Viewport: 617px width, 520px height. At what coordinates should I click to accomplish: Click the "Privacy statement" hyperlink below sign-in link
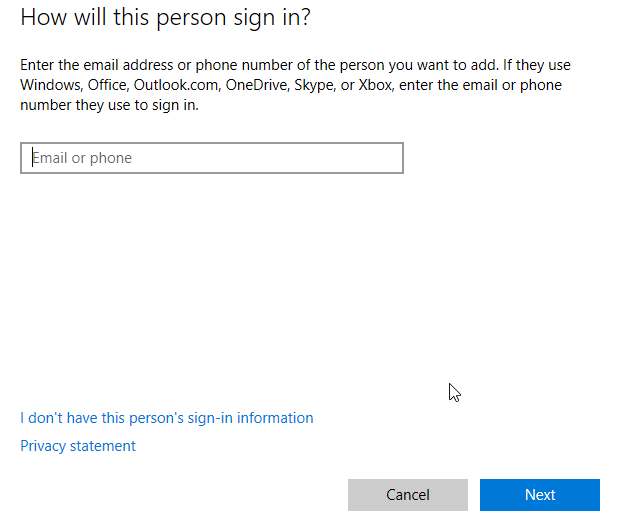click(x=78, y=446)
